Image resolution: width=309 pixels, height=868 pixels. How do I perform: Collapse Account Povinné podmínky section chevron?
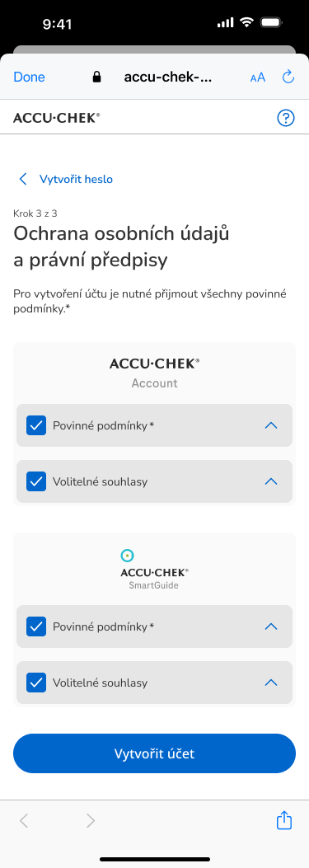click(271, 425)
